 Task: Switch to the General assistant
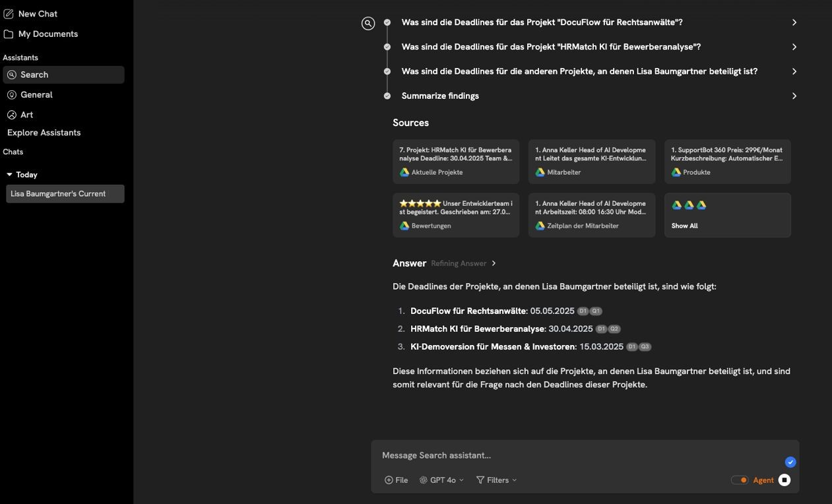[x=36, y=95]
